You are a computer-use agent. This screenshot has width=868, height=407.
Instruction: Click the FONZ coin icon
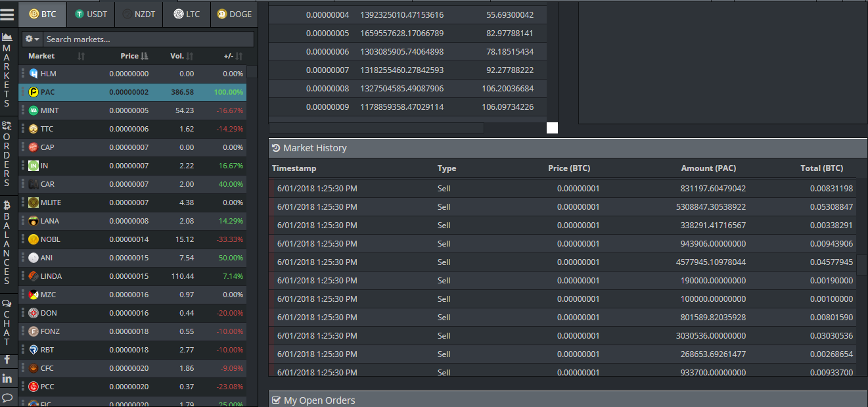click(x=34, y=331)
